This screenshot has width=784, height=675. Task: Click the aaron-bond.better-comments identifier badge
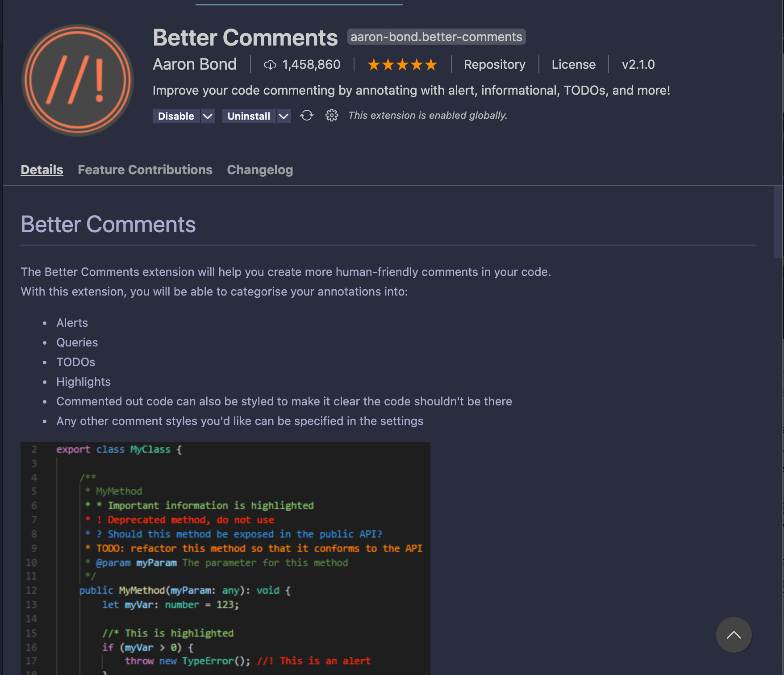436,37
